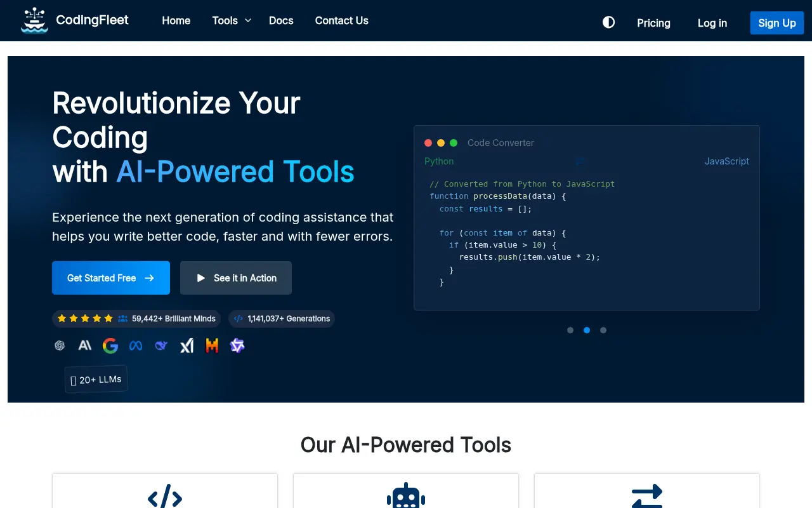The height and width of the screenshot is (508, 812).
Task: Click the green window dot in Code Converter
Action: tap(454, 143)
